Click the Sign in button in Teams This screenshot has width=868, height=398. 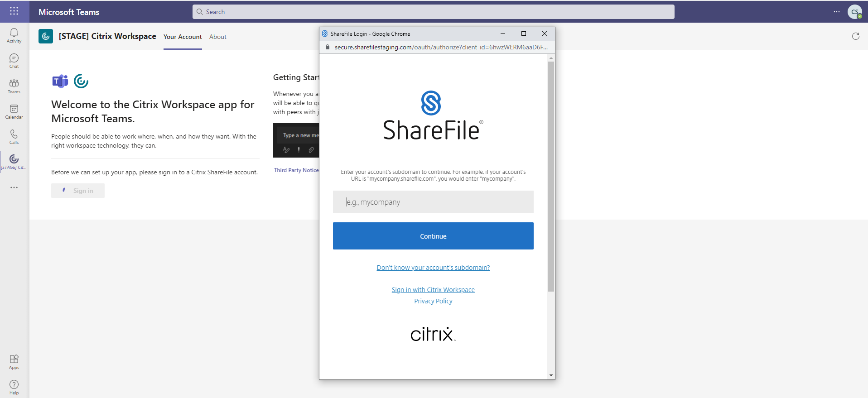click(x=78, y=191)
